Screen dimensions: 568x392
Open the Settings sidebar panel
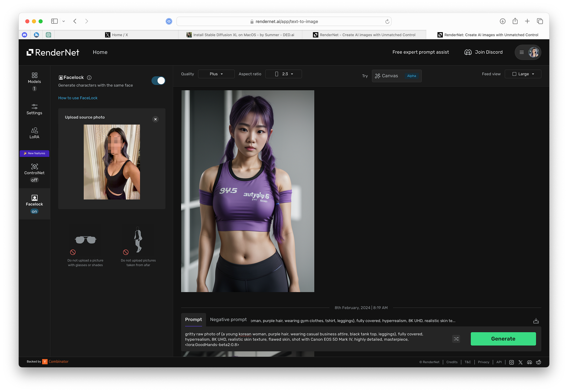[x=34, y=109]
